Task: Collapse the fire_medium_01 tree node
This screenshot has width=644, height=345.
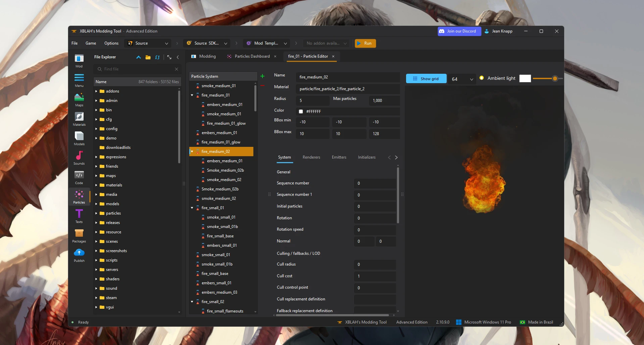Action: tap(192, 95)
